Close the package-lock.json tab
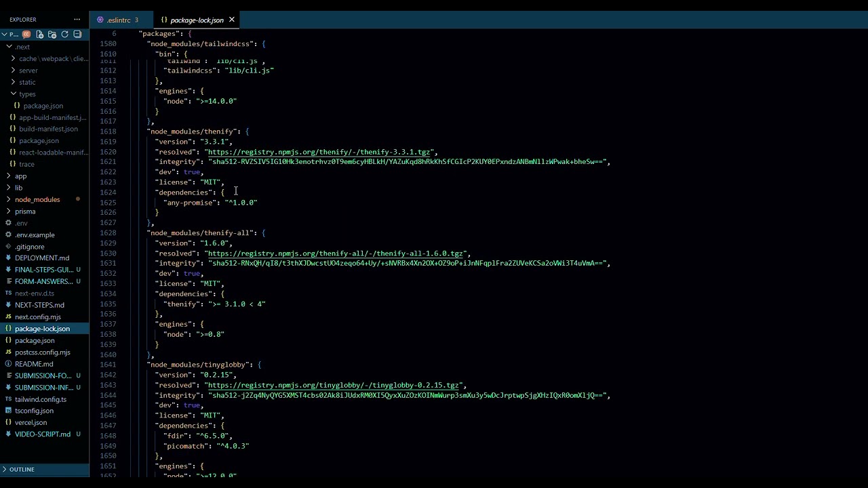Image resolution: width=868 pixels, height=488 pixels. (231, 20)
